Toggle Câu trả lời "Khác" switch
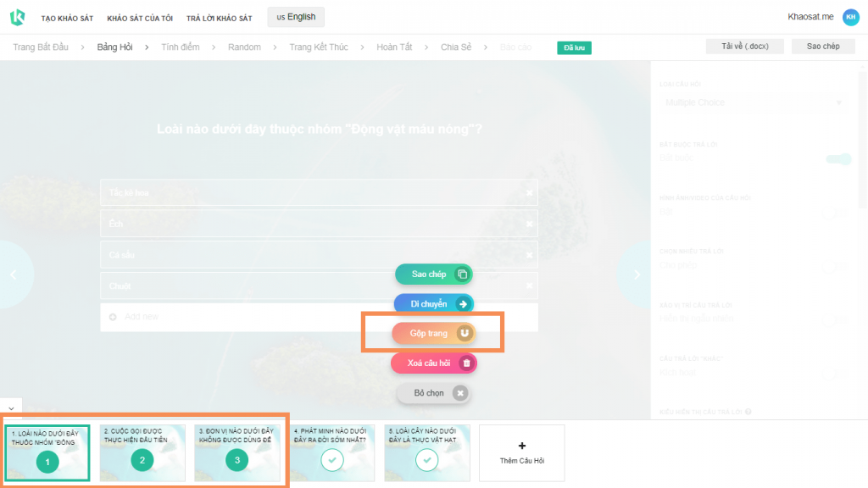Screen dimensions: 868x488 (836, 374)
